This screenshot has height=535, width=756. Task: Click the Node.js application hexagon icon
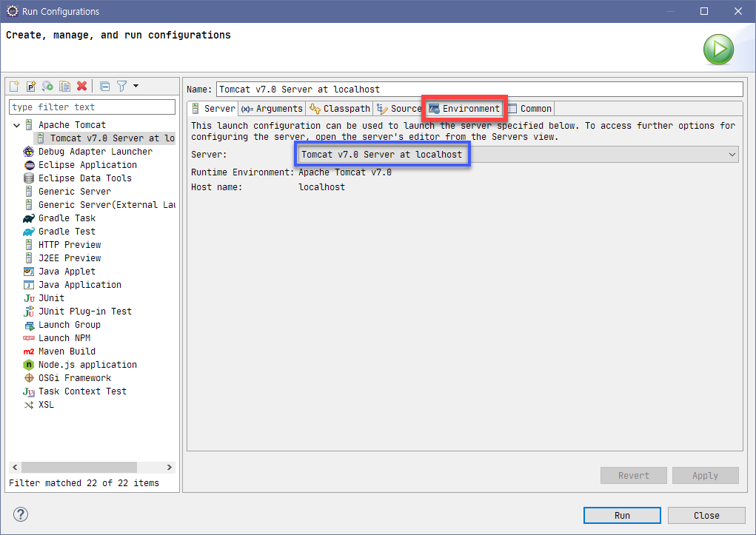pos(29,365)
